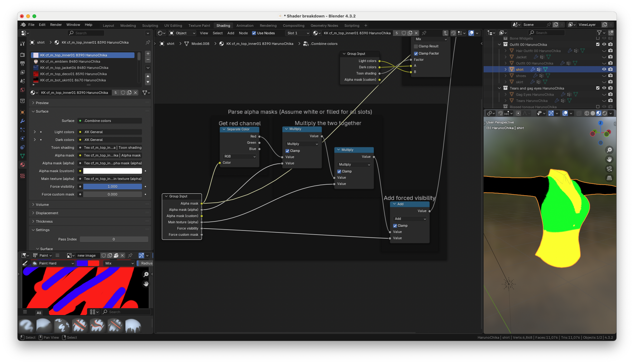Enable the Clamp Result checkbox
Screen dimensions: 634x364
416,46
